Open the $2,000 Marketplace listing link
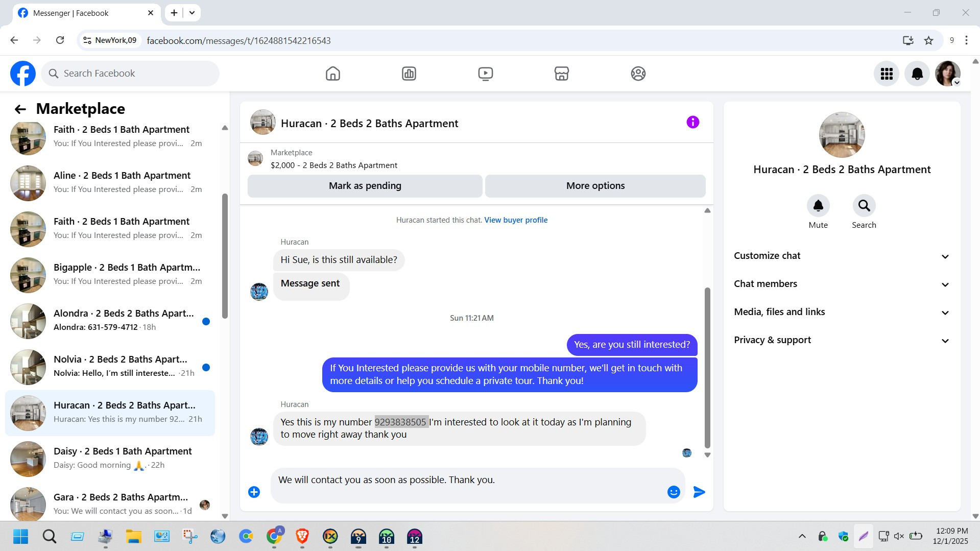 pyautogui.click(x=334, y=165)
